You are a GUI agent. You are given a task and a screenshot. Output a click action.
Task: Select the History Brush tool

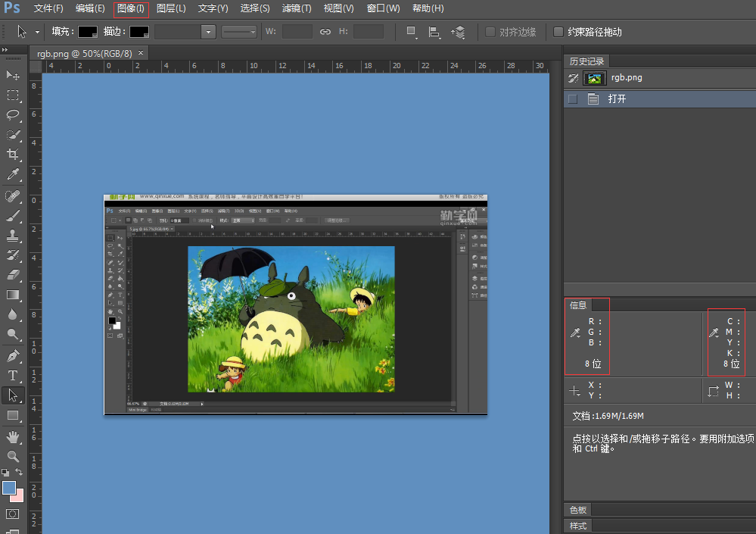pos(13,255)
